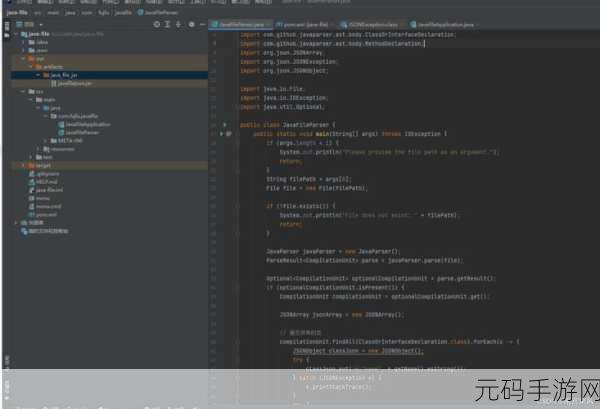Click the locate current file target icon
Viewport: 600px width, 409px height.
(157, 24)
